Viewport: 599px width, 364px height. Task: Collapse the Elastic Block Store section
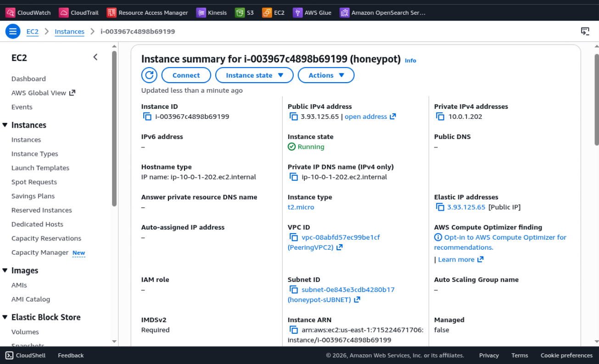5,317
